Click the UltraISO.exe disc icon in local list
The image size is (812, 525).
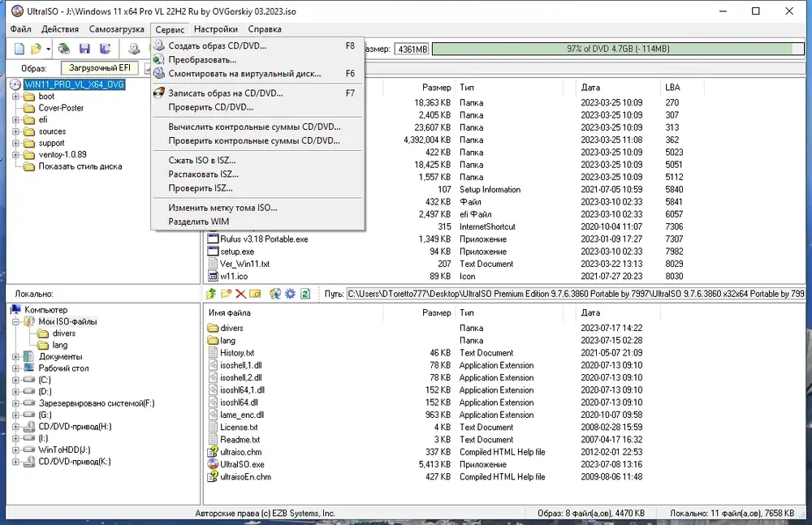(x=213, y=464)
